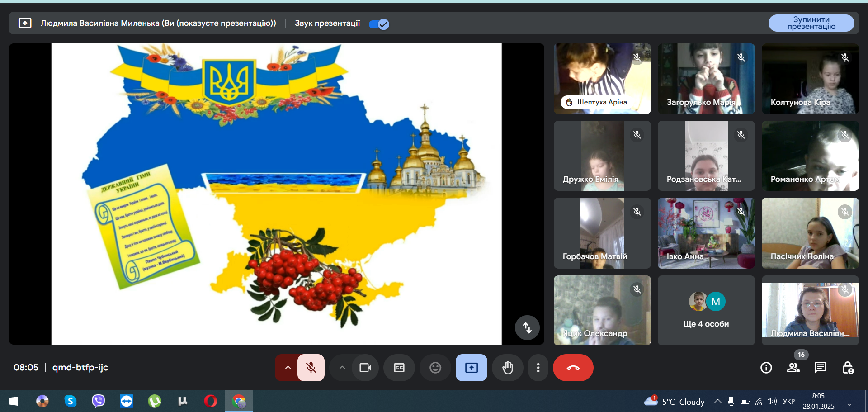Unmute the microphone button
Image resolution: width=868 pixels, height=412 pixels.
311,368
